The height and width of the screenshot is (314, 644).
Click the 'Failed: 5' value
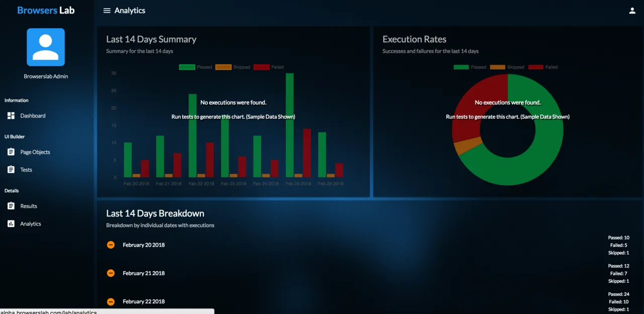click(x=619, y=245)
